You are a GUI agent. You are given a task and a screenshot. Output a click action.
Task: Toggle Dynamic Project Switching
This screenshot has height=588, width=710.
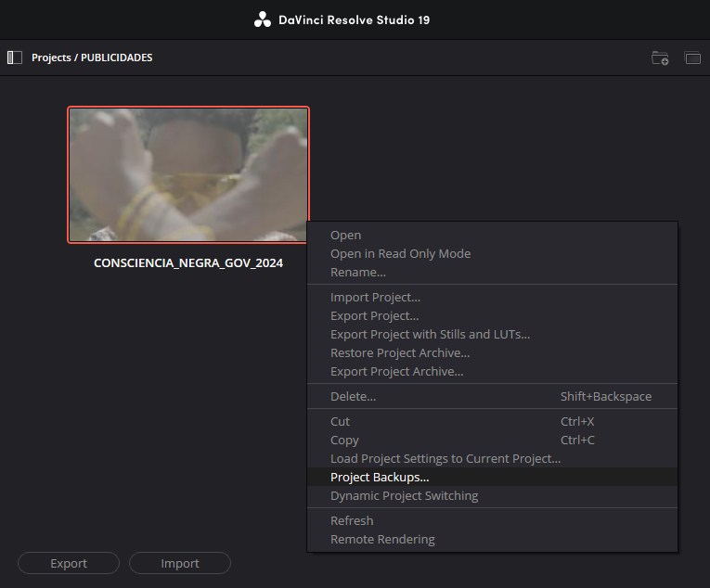[492, 495]
